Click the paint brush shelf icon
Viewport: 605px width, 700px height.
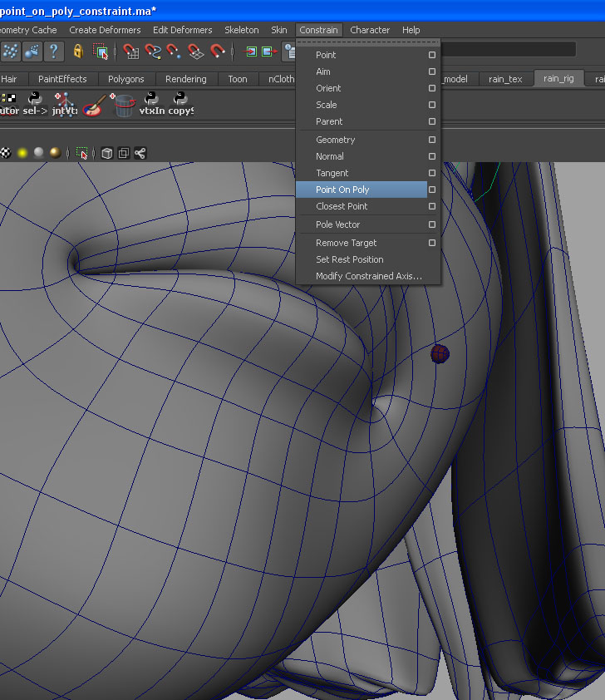pyautogui.click(x=94, y=105)
